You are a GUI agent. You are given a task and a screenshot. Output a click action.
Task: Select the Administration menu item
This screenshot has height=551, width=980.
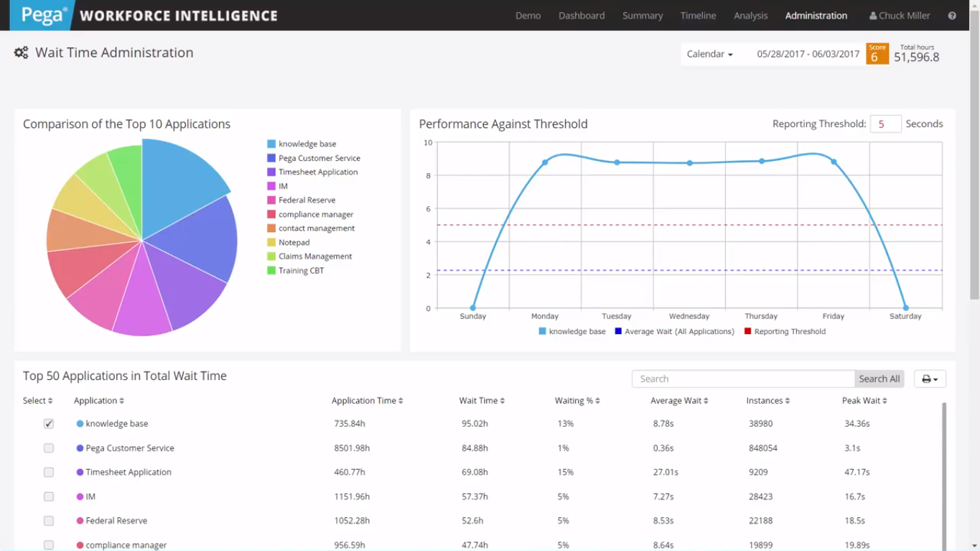tap(816, 16)
